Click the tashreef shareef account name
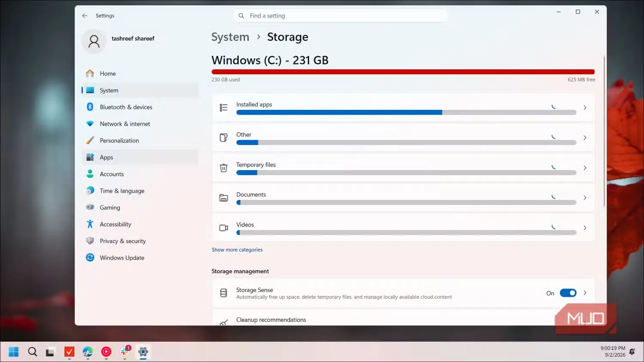The width and height of the screenshot is (644, 362). tap(133, 38)
